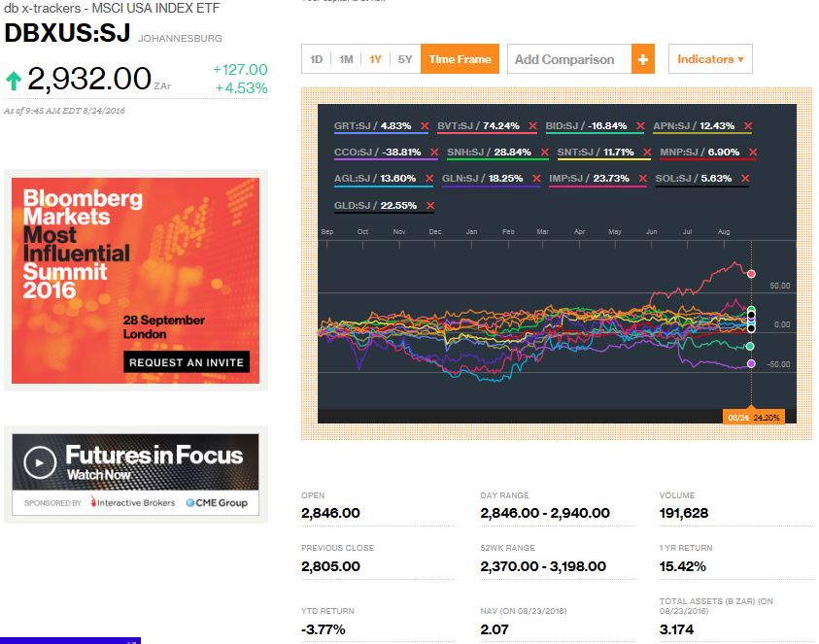Viewport: 819px width, 644px height.
Task: Remove the SOL:SJ comparison series
Action: 745,179
